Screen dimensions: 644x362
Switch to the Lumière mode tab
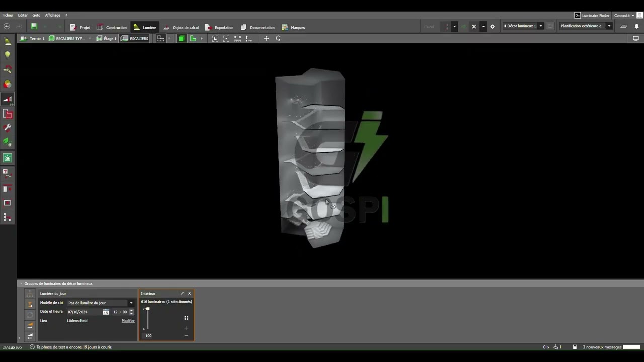(145, 27)
